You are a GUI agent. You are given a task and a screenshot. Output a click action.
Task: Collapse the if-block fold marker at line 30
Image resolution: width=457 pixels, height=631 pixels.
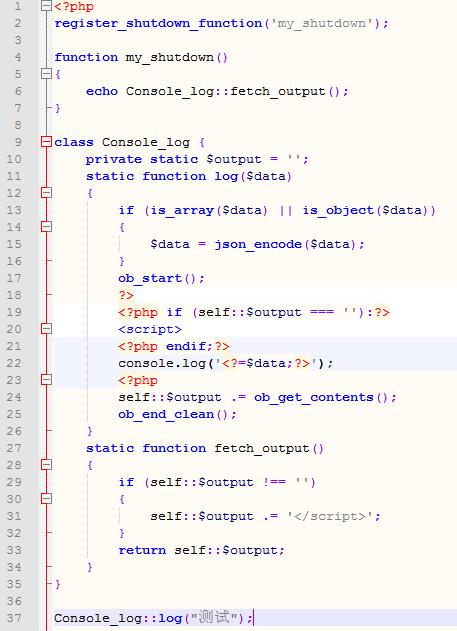click(47, 499)
